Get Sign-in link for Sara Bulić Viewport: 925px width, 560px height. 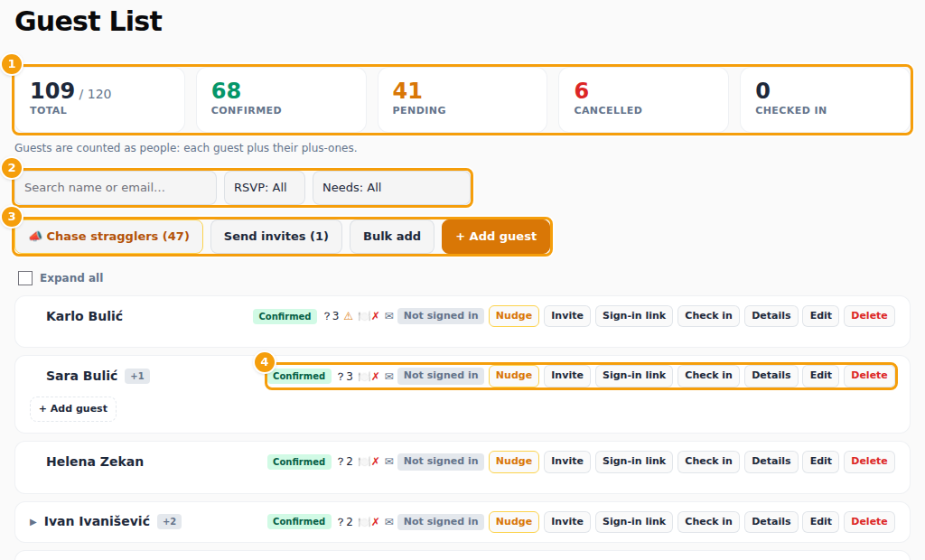(634, 376)
